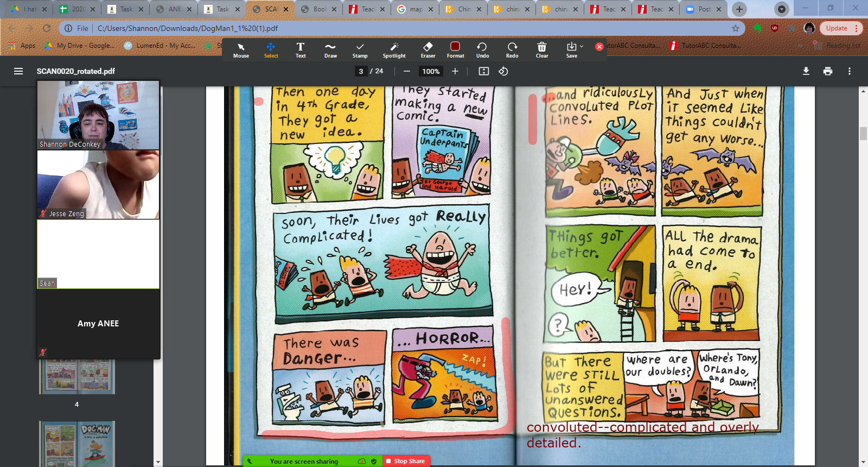Open the Chrome profile avatar

point(809,28)
